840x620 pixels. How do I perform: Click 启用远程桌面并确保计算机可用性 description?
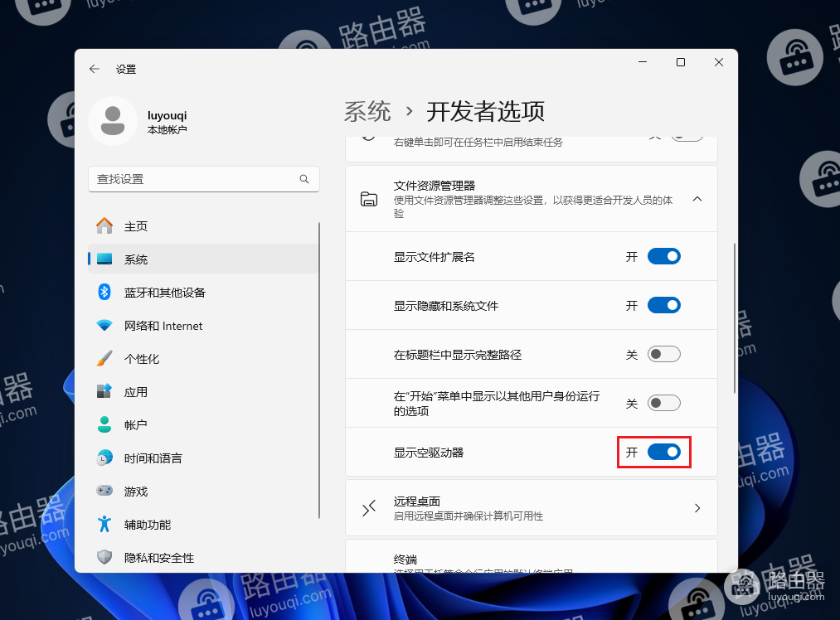469,516
